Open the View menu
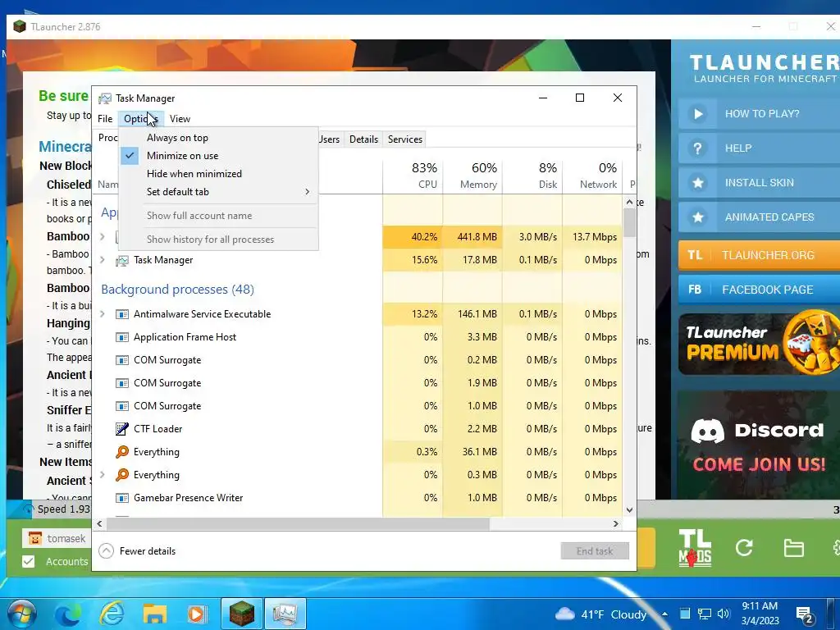Viewport: 840px width, 630px height. coord(180,119)
